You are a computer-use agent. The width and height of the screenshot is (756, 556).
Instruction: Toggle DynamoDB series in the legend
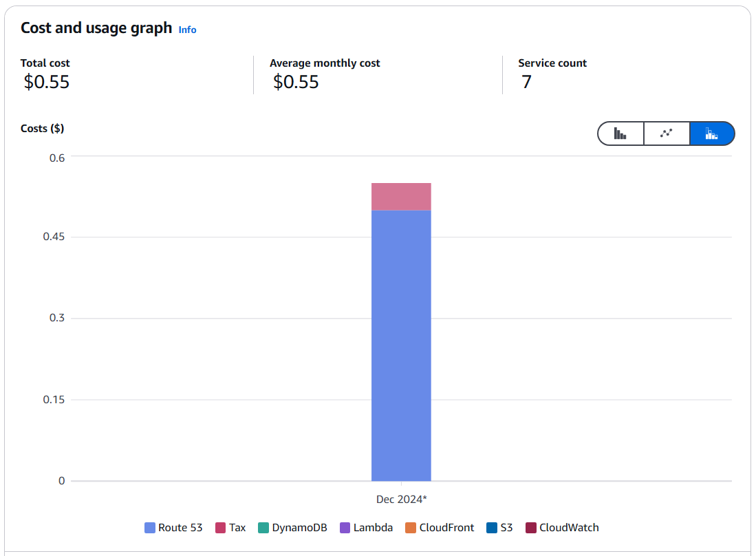tap(292, 528)
